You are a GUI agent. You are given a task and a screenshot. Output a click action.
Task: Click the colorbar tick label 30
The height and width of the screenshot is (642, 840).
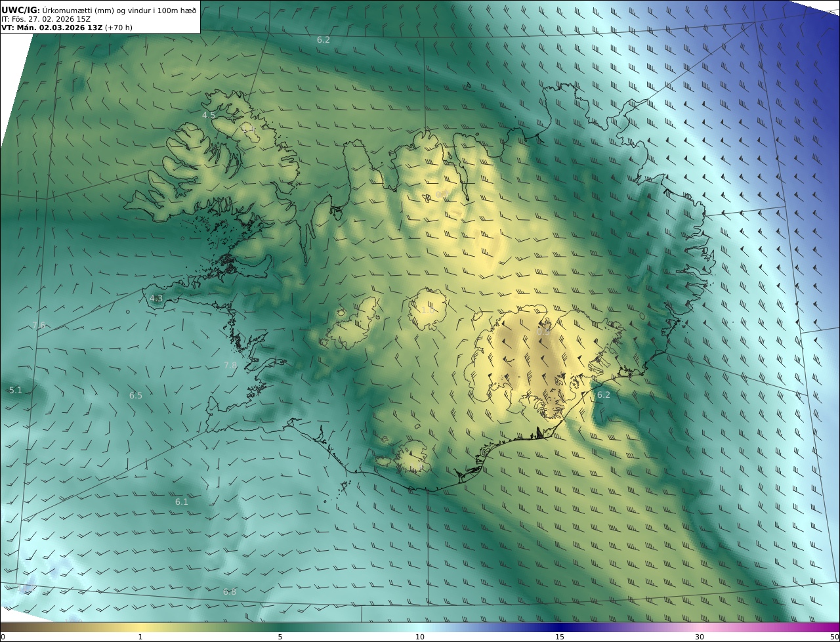point(700,637)
